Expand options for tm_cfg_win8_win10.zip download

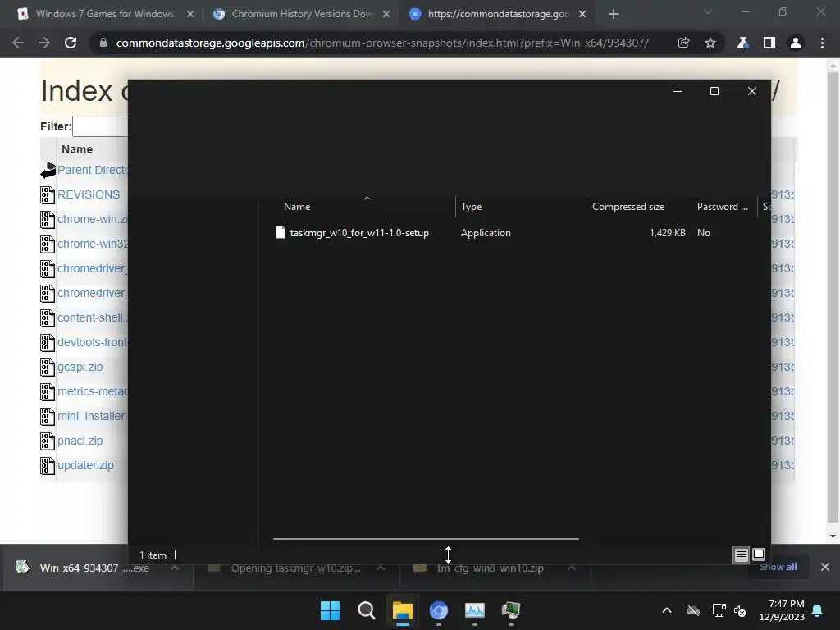tap(572, 568)
